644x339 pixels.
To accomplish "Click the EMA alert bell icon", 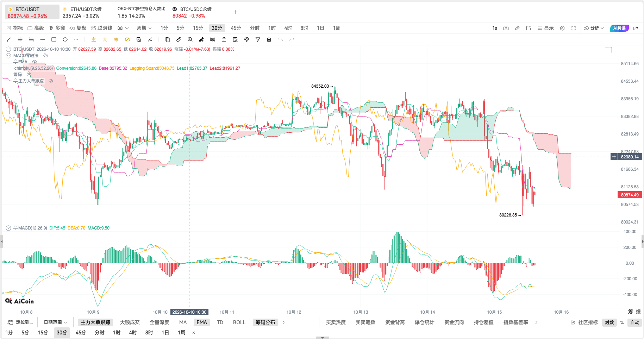I will coord(15,62).
